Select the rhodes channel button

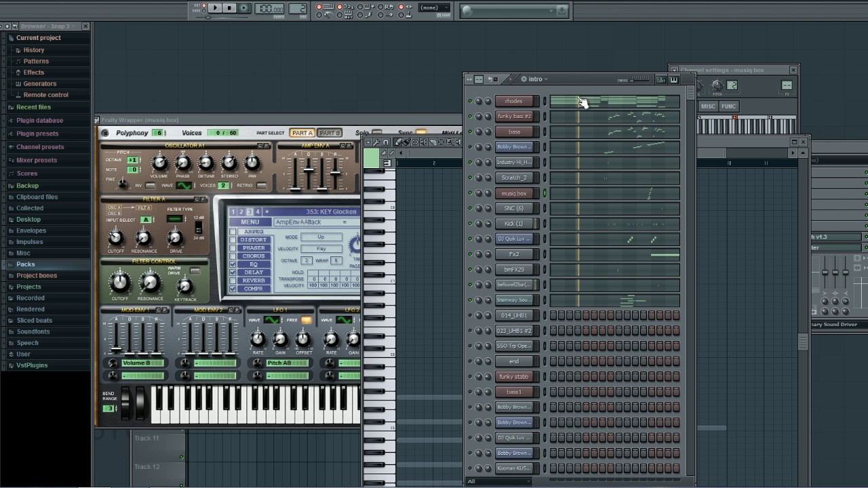(514, 102)
